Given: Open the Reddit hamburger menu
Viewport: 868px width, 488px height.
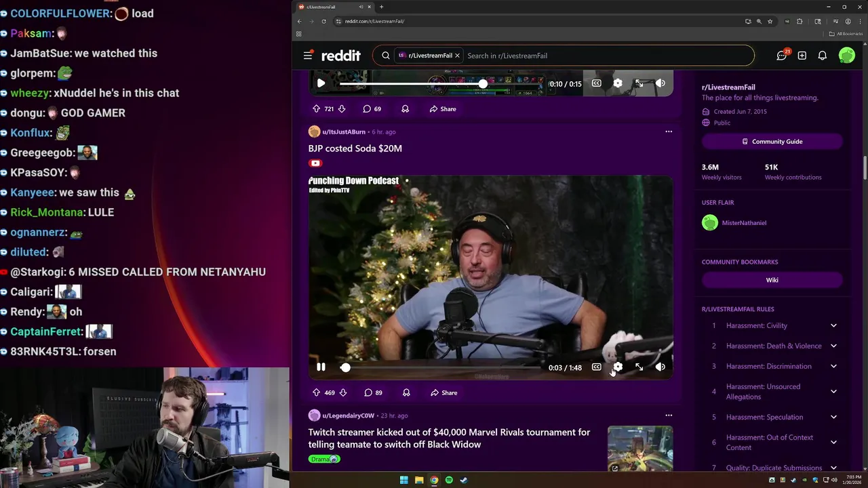Looking at the screenshot, I should click(308, 56).
